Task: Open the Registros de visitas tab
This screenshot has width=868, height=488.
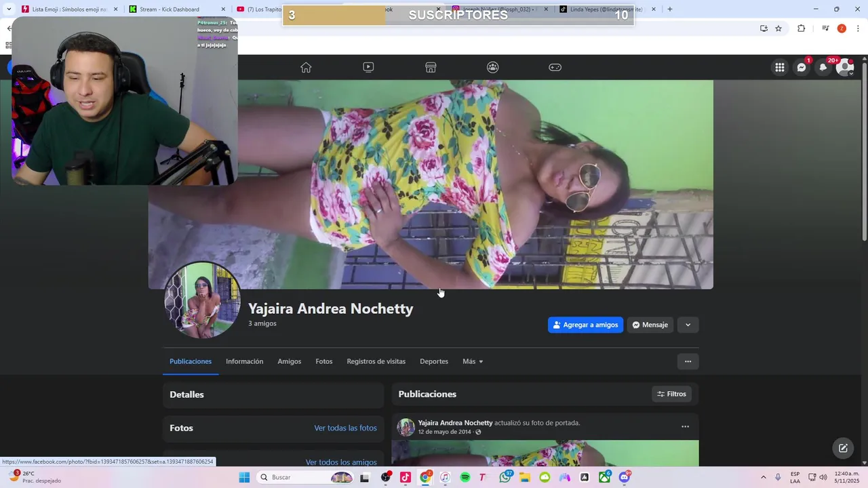Action: tap(376, 361)
